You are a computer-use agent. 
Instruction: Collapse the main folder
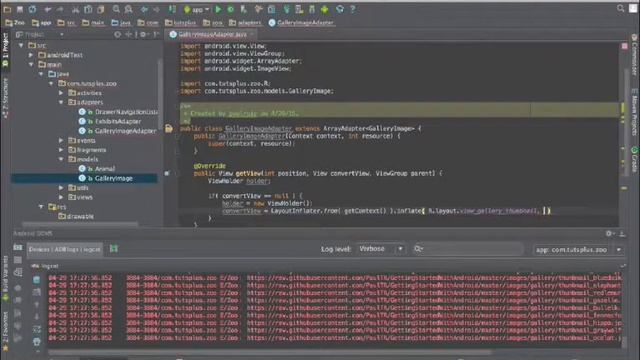tap(31, 64)
